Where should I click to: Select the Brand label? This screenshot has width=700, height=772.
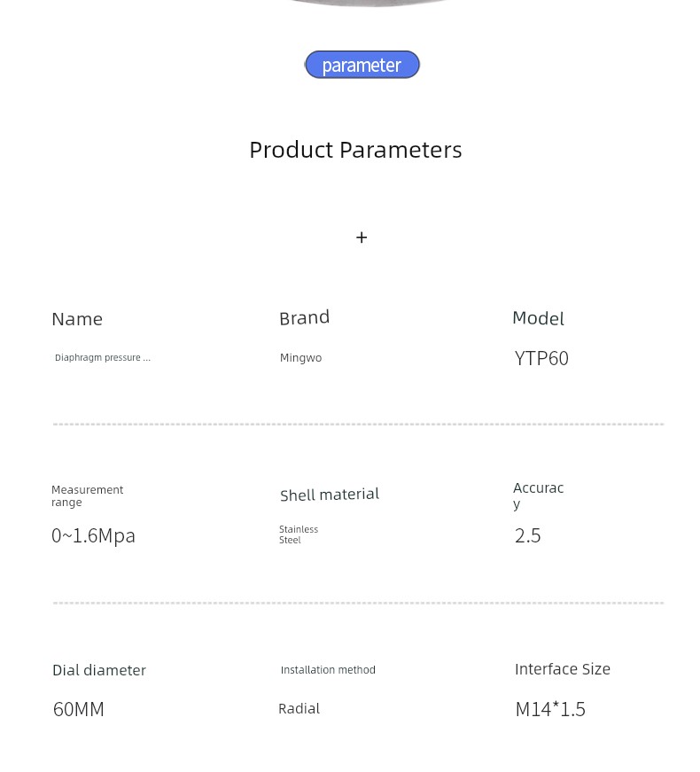304,317
